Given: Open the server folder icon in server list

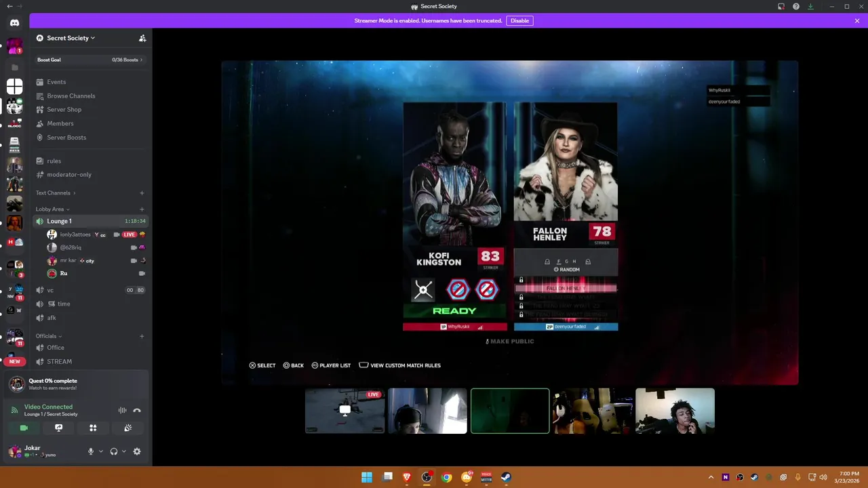Looking at the screenshot, I should coord(14,67).
